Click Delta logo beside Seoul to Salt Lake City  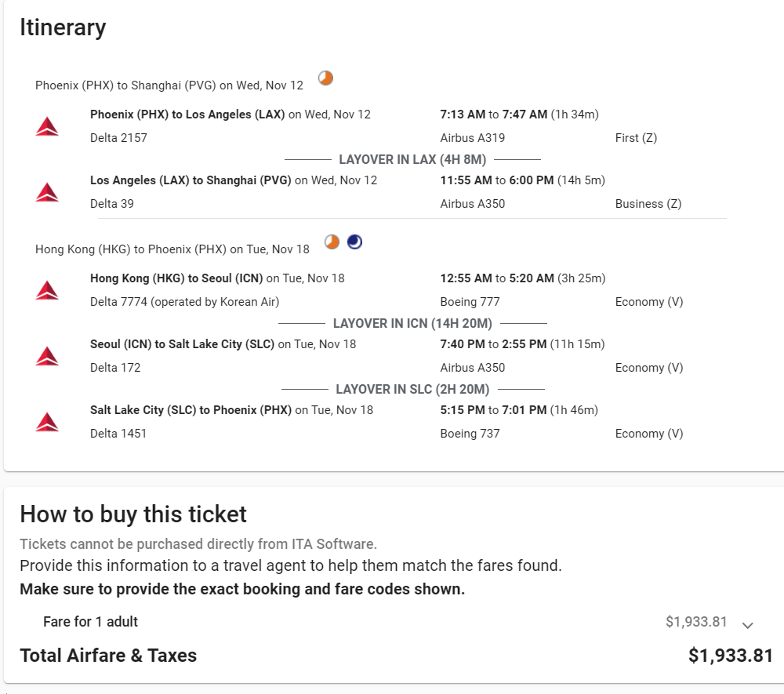[x=47, y=356]
